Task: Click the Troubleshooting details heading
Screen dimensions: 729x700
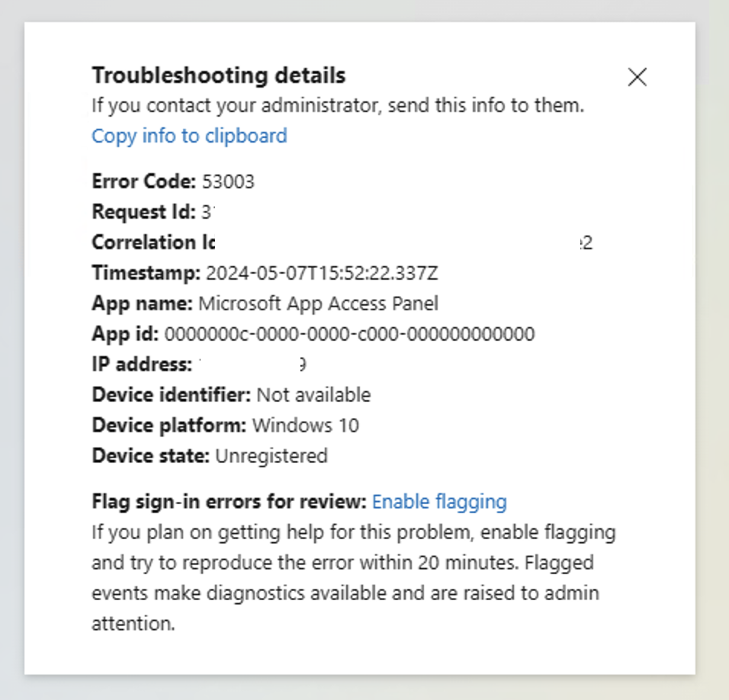Action: click(x=219, y=75)
